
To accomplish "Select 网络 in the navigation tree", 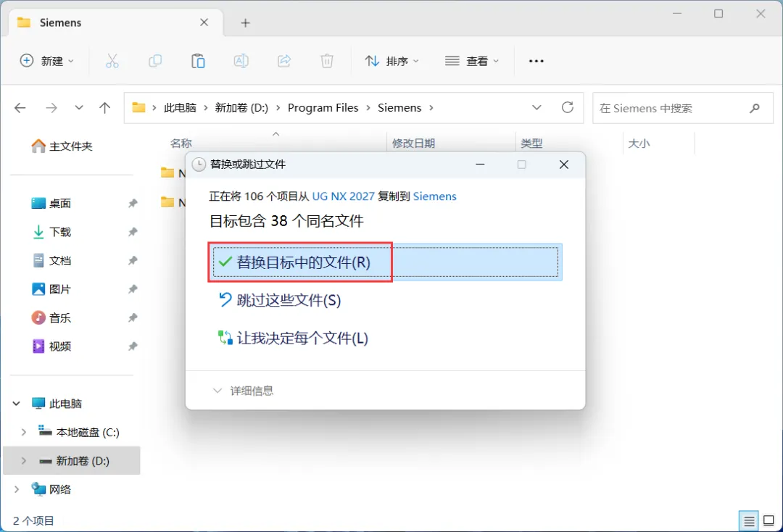I will pyautogui.click(x=51, y=489).
